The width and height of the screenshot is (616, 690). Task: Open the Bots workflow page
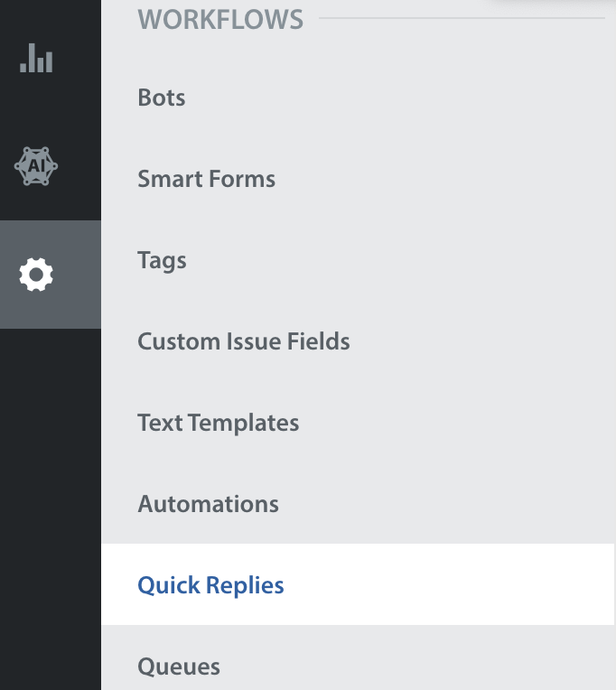(162, 98)
